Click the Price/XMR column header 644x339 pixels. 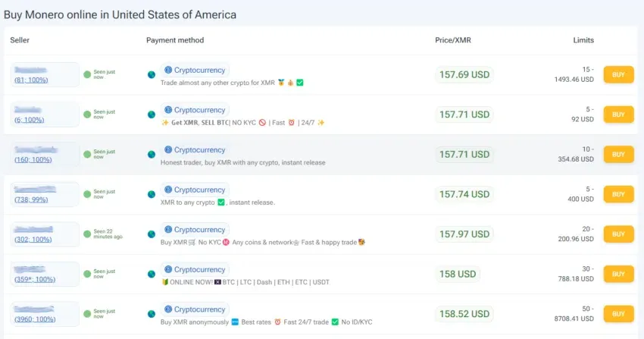[453, 40]
